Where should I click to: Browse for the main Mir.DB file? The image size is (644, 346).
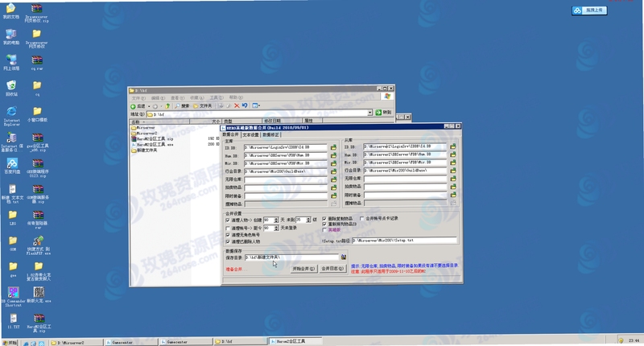click(x=333, y=163)
